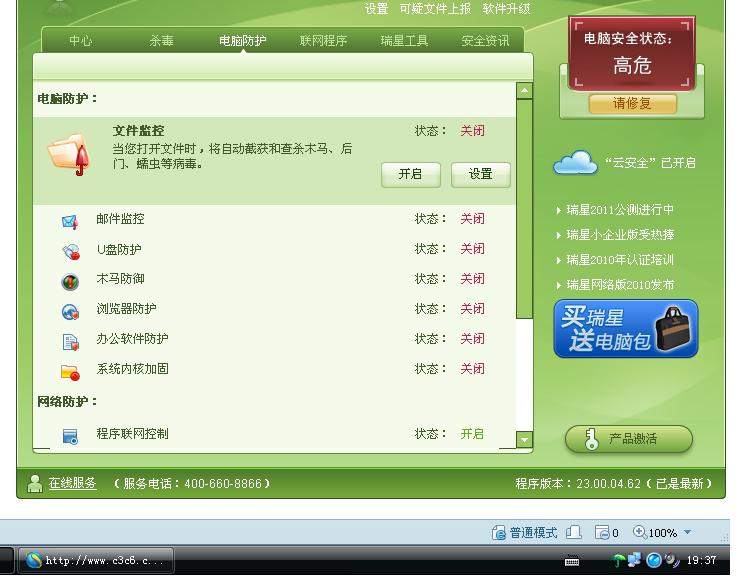This screenshot has width=747, height=578.
Task: Select the 程序联网控制 row
Action: click(274, 434)
